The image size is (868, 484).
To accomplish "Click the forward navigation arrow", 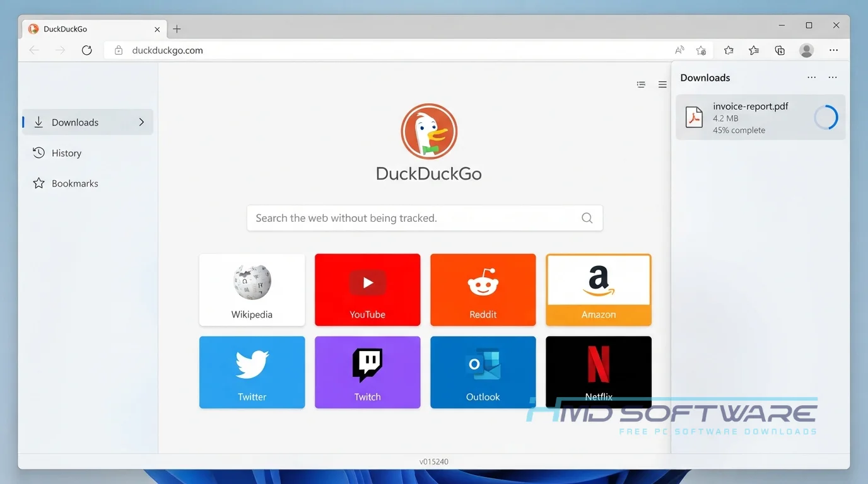I will pos(61,50).
